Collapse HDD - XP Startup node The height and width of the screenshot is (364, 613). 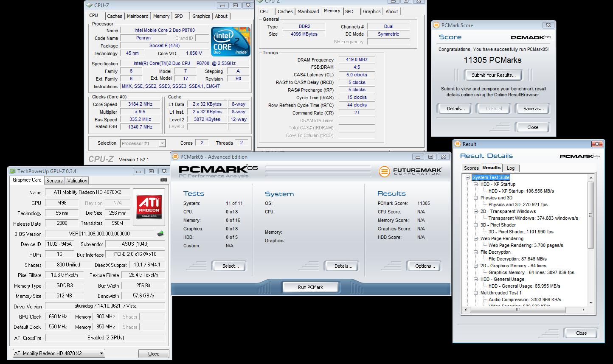476,185
